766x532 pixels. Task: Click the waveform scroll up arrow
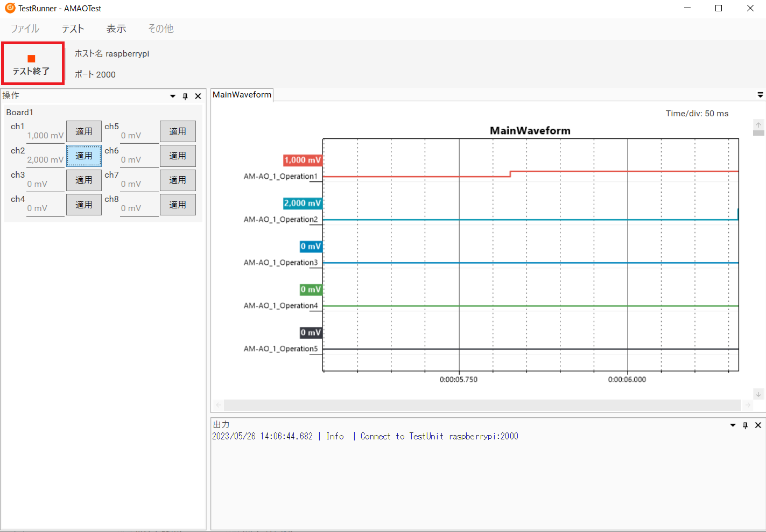pyautogui.click(x=758, y=125)
